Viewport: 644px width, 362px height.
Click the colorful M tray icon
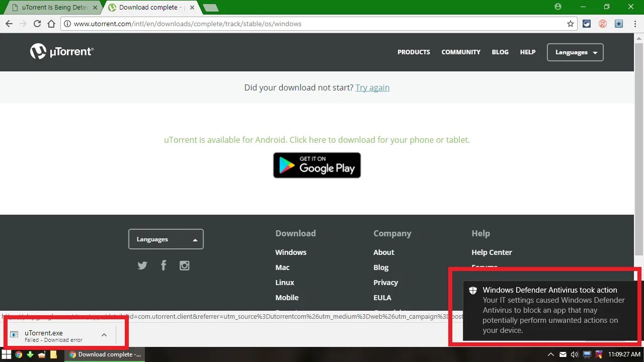[x=599, y=354]
